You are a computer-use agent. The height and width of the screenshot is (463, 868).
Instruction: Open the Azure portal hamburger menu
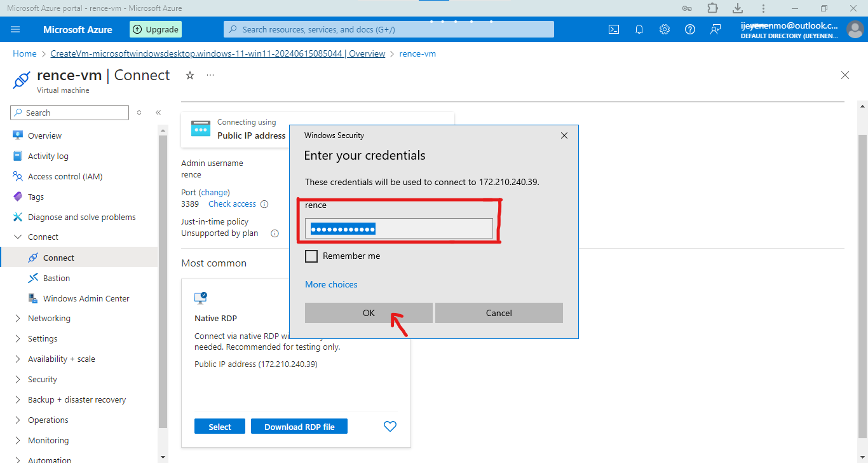pyautogui.click(x=15, y=29)
